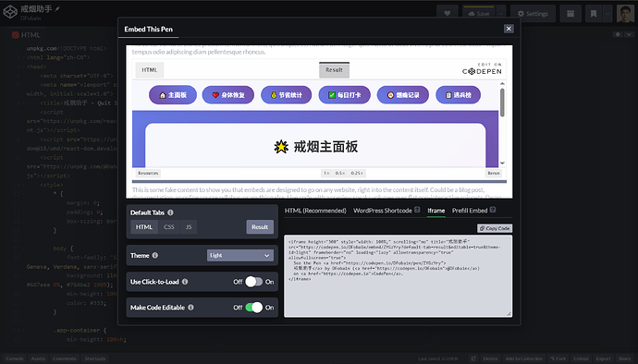Click the bookmark icon button
The height and width of the screenshot is (364, 638).
pos(594,14)
